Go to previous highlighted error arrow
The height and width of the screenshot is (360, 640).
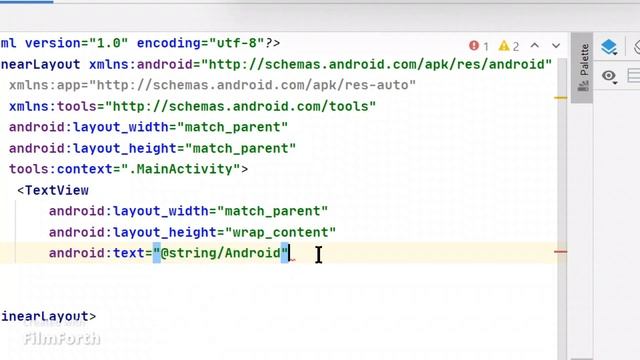pyautogui.click(x=535, y=46)
